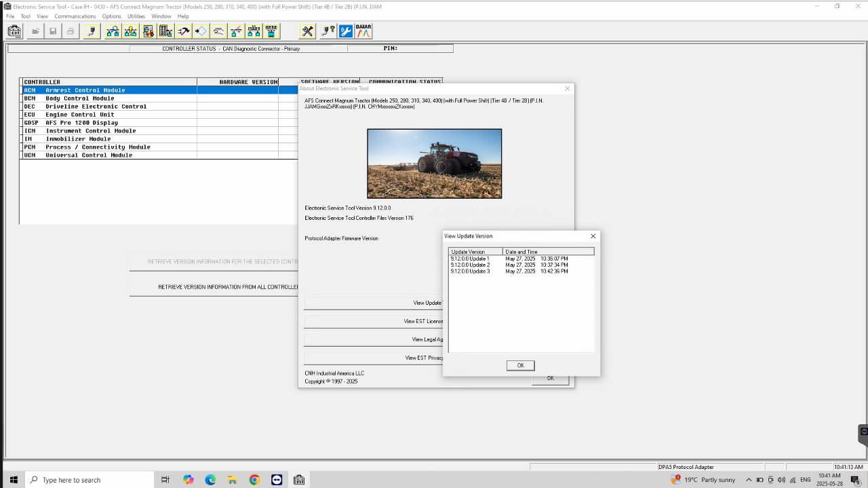Click the connector with question mark icon
This screenshot has height=488, width=868.
328,31
